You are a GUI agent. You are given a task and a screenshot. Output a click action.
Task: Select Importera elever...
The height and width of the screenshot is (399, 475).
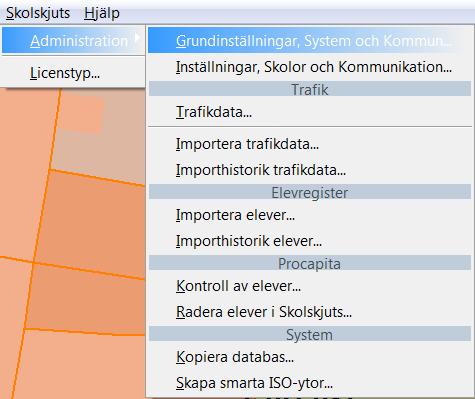[310, 215]
